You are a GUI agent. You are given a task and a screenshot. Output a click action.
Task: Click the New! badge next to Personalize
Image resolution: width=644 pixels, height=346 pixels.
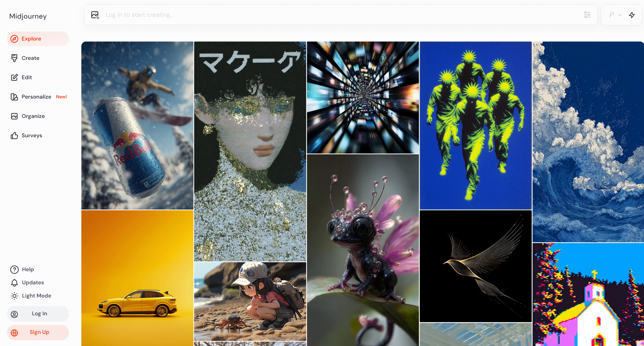coord(61,97)
